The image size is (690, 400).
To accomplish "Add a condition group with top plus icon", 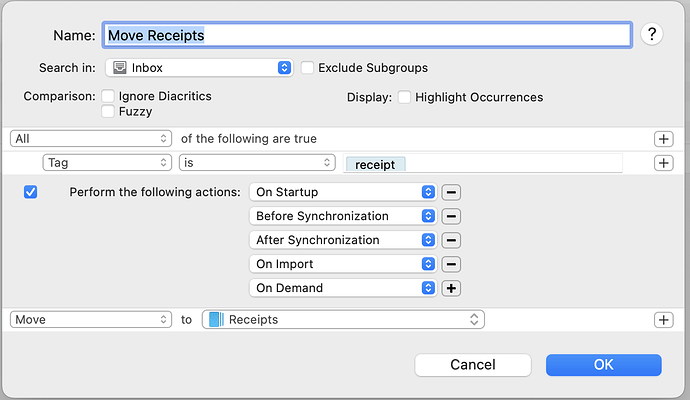I will click(x=664, y=139).
